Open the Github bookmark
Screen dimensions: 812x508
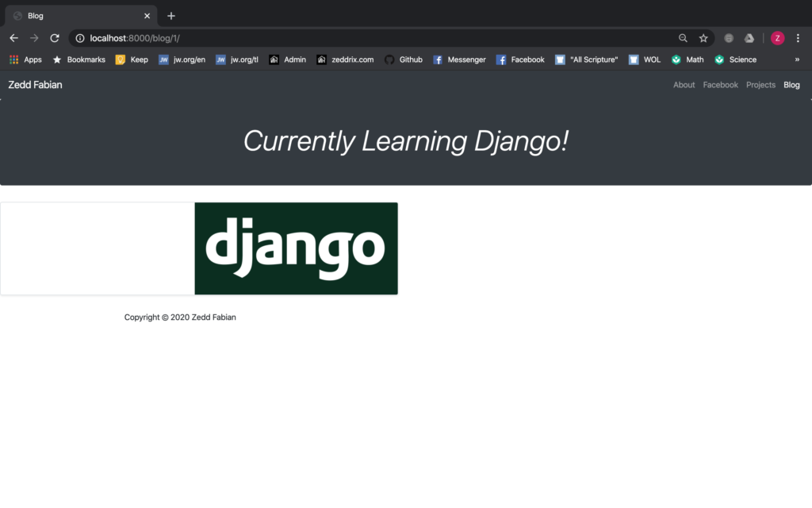pos(404,60)
